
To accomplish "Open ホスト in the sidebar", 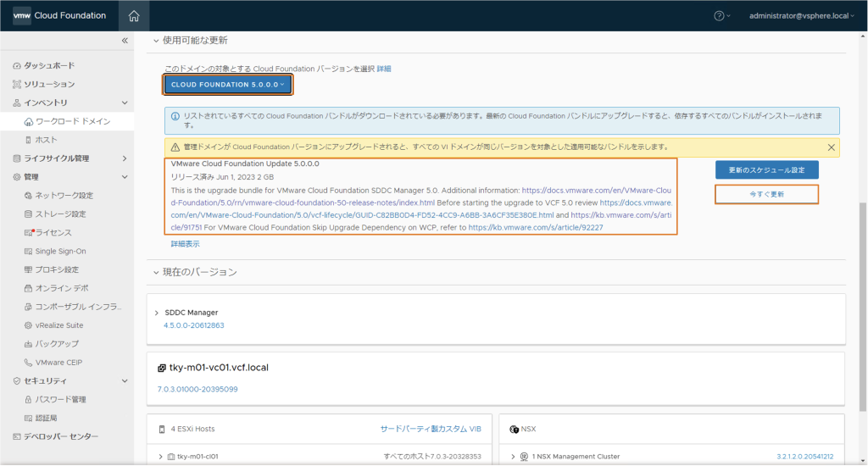I will pos(46,140).
